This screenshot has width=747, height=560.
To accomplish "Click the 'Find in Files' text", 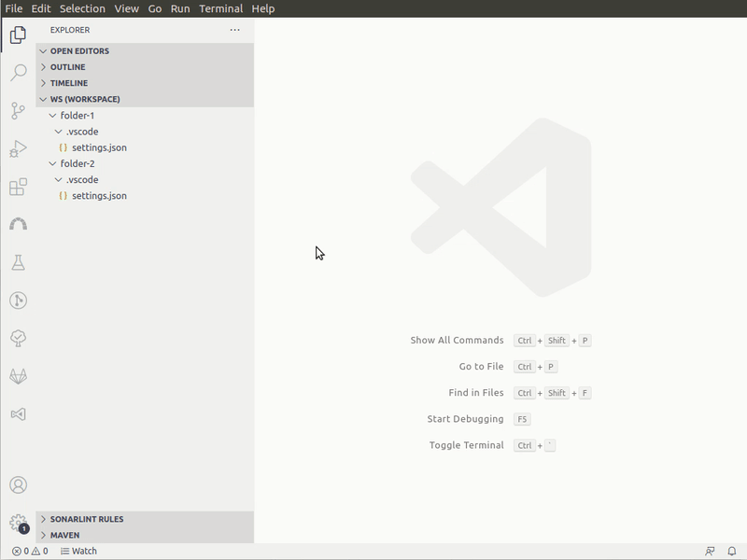I will pos(476,392).
